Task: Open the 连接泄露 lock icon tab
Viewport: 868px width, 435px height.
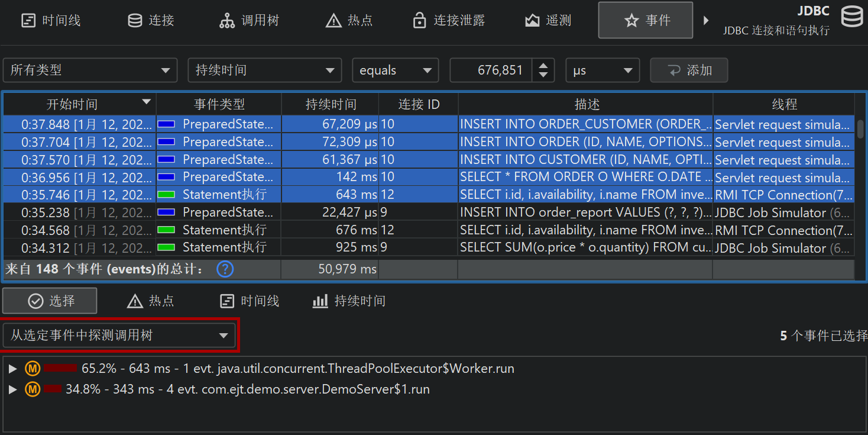Action: (x=449, y=21)
